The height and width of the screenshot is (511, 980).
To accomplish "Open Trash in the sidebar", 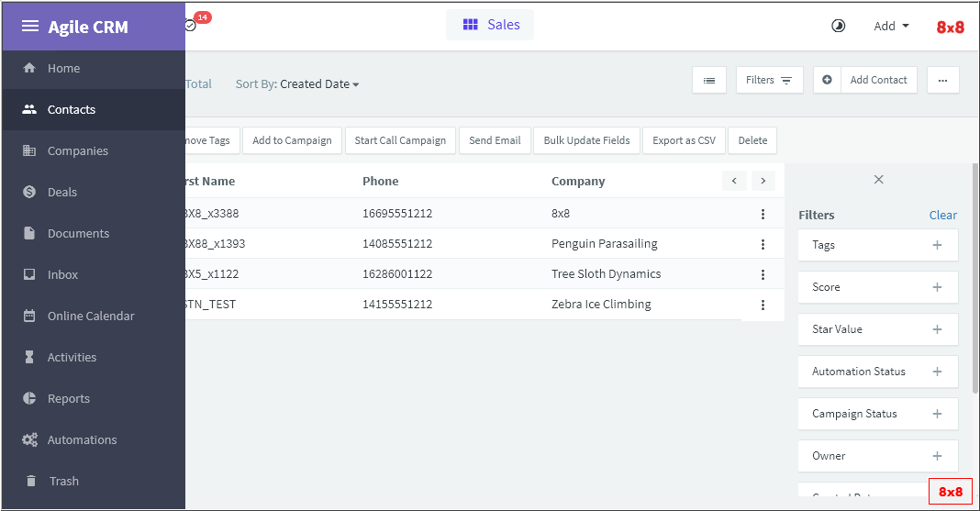I will click(94, 481).
